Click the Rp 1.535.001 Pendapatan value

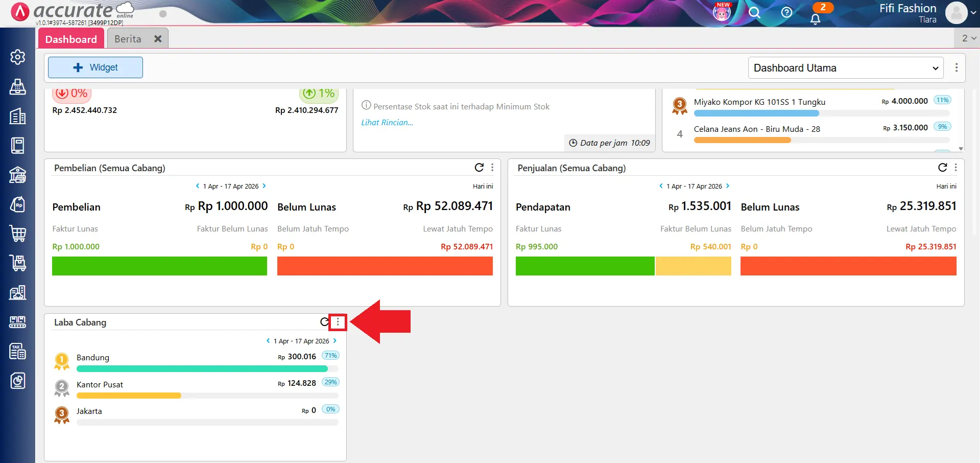tap(700, 206)
